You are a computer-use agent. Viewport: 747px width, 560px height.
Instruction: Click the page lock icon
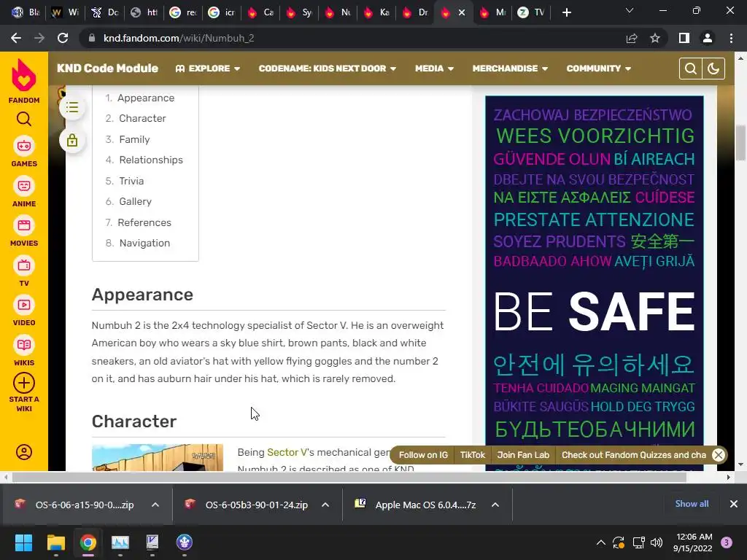pos(72,141)
